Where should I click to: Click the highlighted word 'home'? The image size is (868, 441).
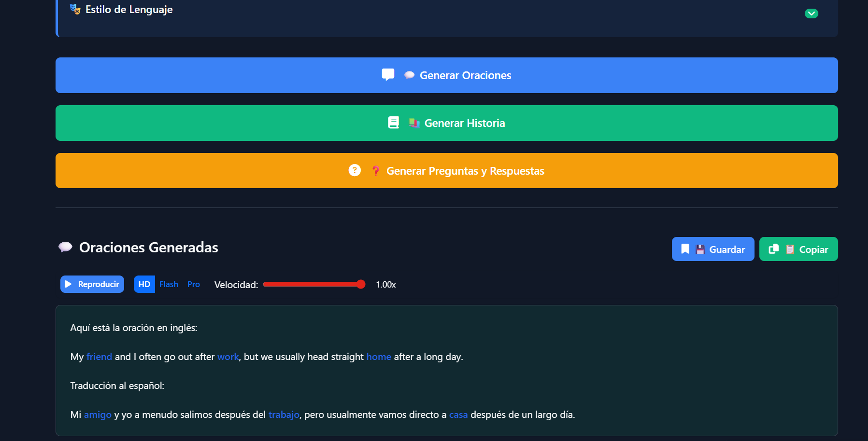379,357
